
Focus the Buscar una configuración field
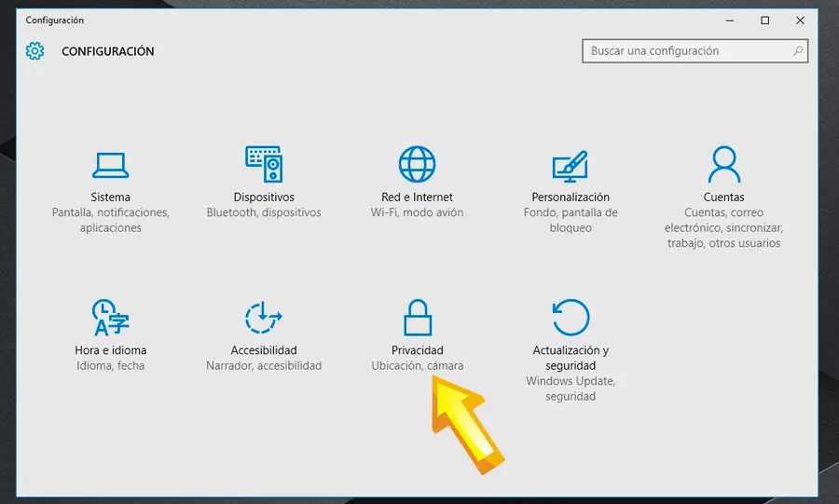(695, 51)
